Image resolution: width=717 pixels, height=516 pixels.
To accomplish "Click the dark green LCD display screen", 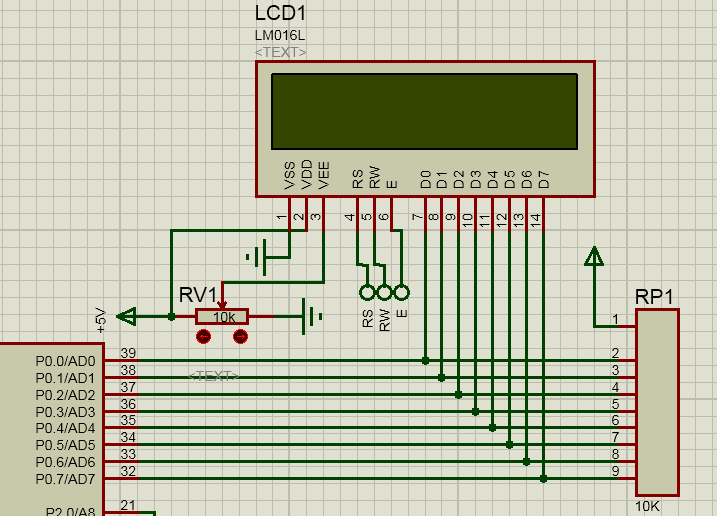I will pos(425,110).
